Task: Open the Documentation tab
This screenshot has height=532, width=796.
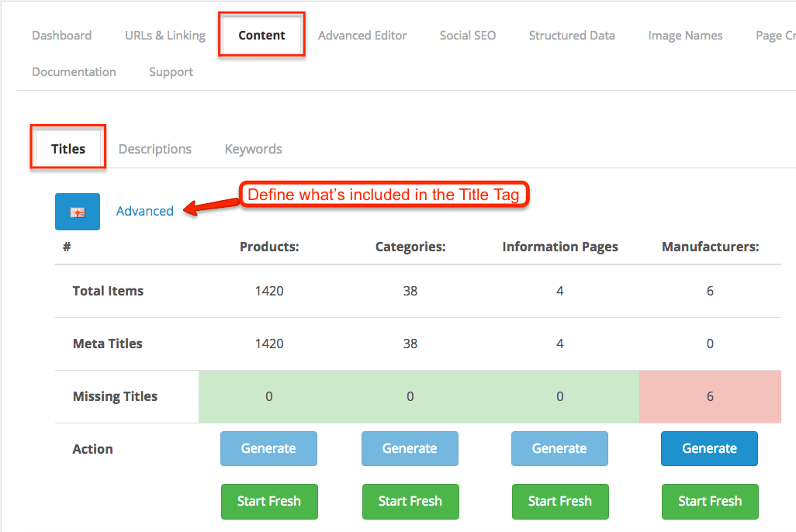Action: pyautogui.click(x=74, y=72)
